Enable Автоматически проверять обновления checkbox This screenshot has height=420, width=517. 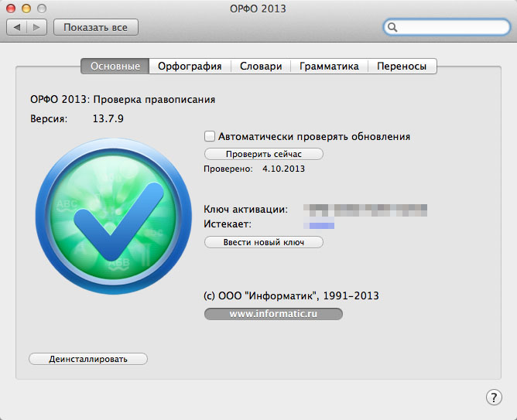click(x=210, y=136)
